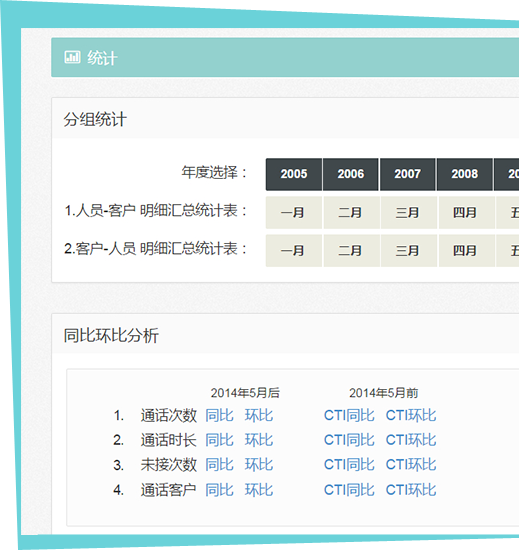519x550 pixels.
Task: Open 环比 link for 未接次数
Action: click(259, 465)
